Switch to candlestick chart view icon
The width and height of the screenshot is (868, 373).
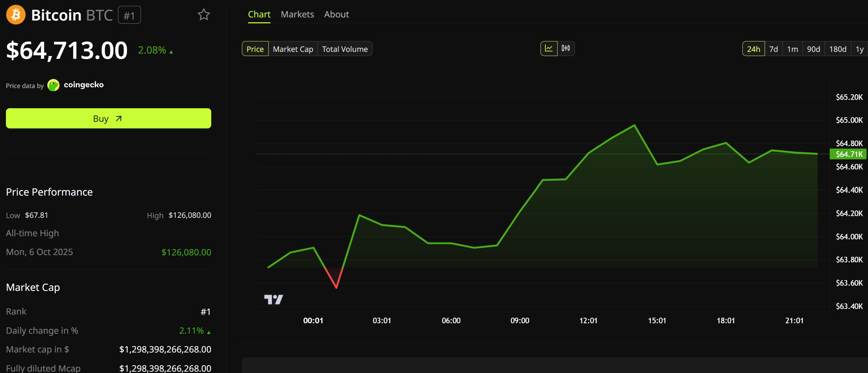pyautogui.click(x=566, y=48)
